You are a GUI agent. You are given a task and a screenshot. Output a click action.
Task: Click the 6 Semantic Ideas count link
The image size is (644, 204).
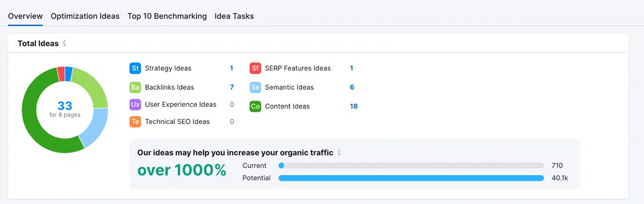pos(352,87)
